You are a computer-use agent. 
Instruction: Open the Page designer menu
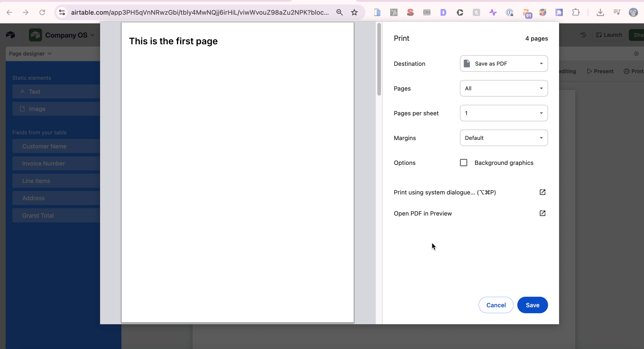[x=30, y=53]
